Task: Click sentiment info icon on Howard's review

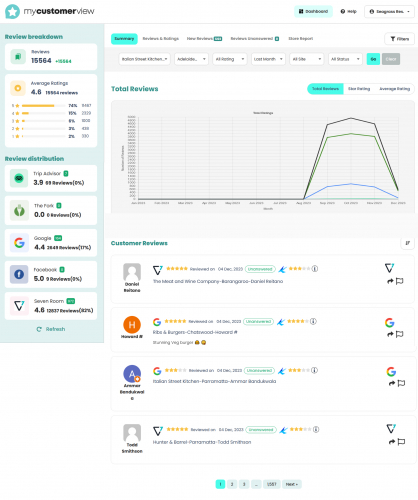Action: click(x=313, y=321)
